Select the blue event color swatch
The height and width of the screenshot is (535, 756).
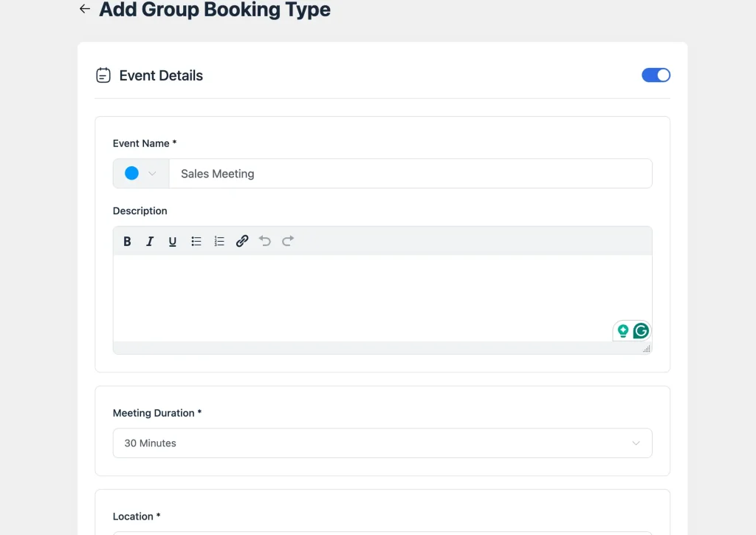pyautogui.click(x=131, y=173)
